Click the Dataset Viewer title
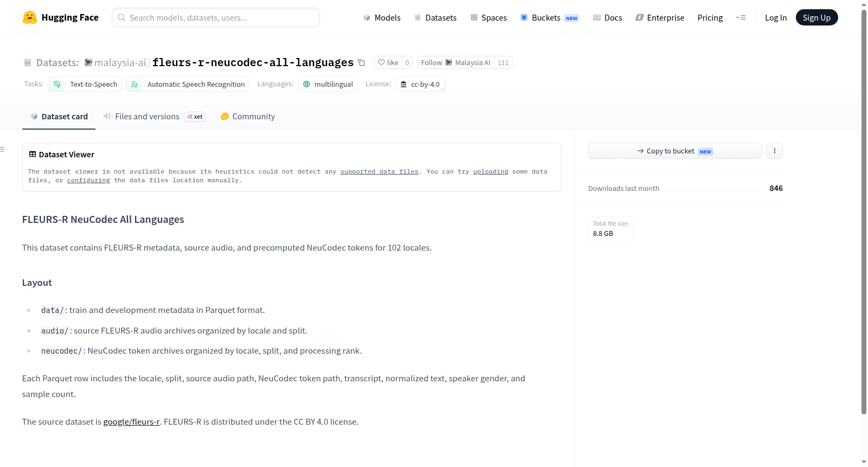The image size is (868, 467). coord(67,154)
